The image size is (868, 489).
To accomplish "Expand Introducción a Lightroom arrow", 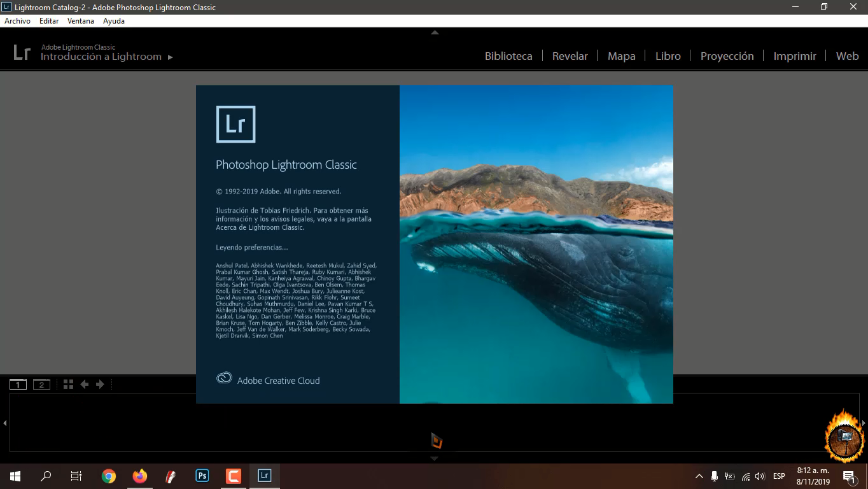I will (x=170, y=57).
